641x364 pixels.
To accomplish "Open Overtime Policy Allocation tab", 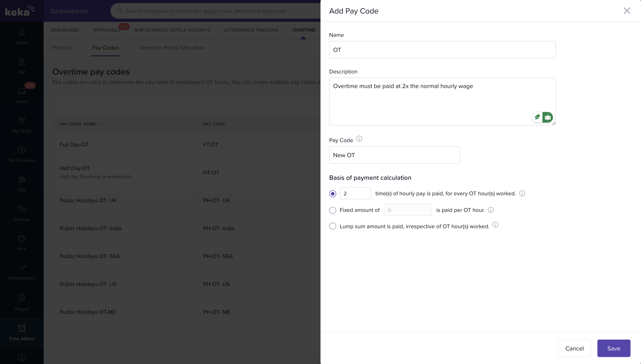I will click(172, 48).
